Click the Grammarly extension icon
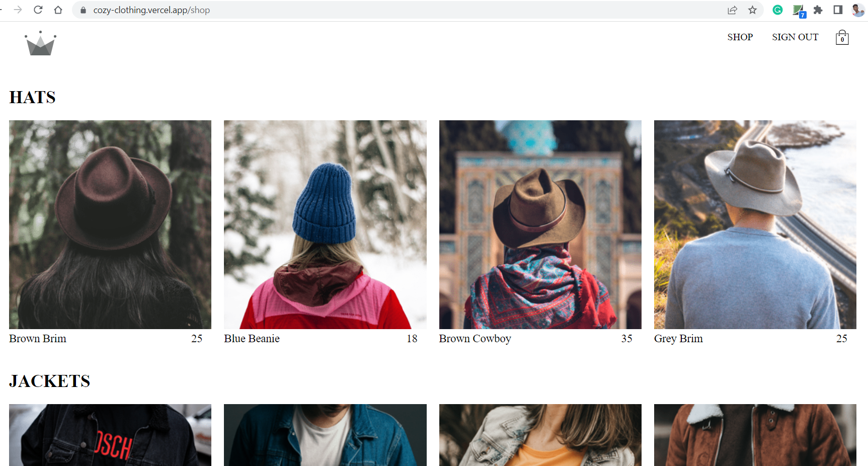 [777, 10]
